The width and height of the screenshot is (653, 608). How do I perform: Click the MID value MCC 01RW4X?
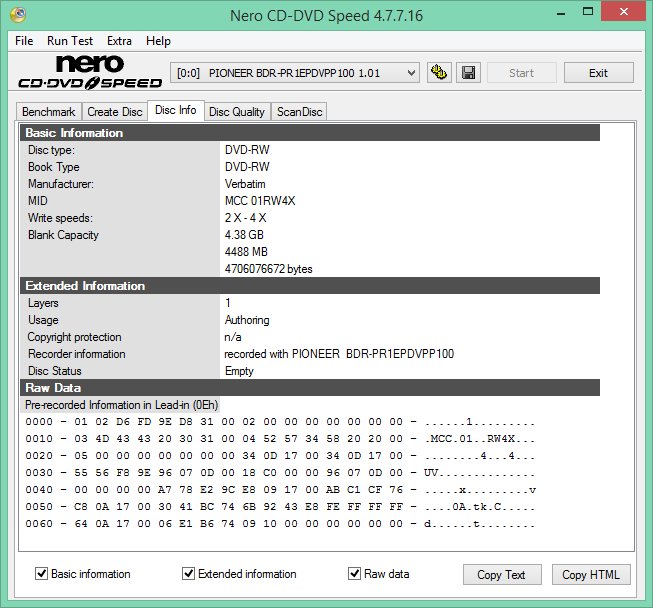coord(260,201)
